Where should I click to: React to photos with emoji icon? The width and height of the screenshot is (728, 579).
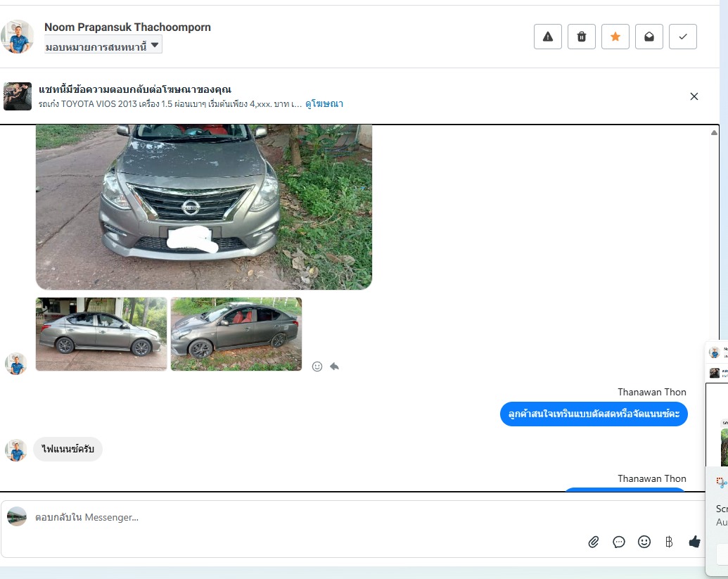click(x=317, y=367)
